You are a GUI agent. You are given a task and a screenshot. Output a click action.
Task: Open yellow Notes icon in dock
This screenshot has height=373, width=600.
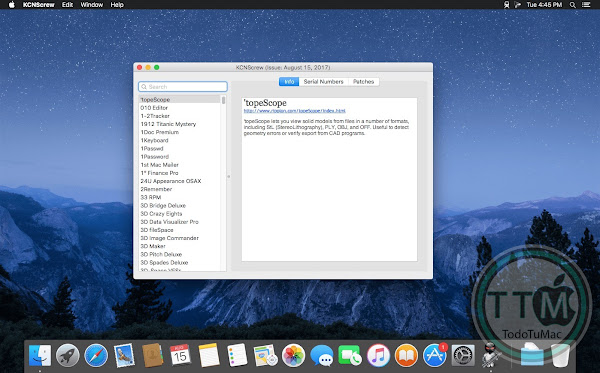[209, 355]
